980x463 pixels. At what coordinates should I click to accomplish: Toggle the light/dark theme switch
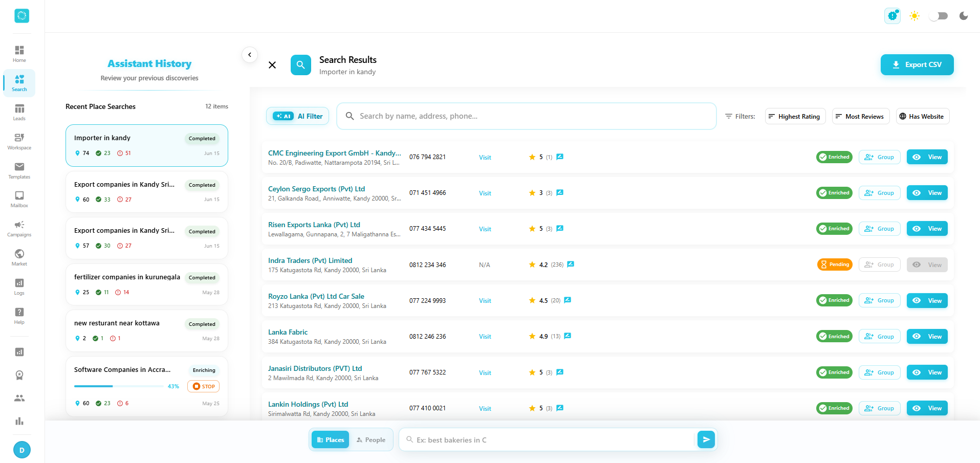[x=939, y=16]
